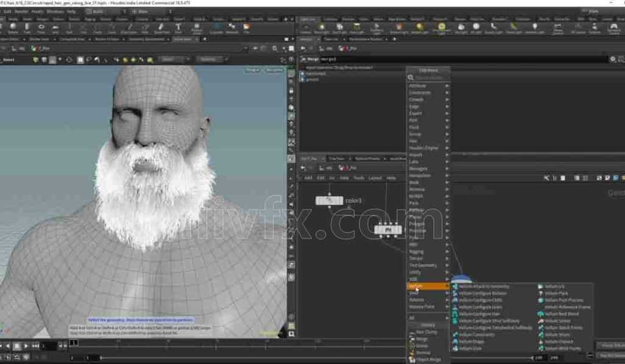The width and height of the screenshot is (625, 364).
Task: Pick Vellum Solver from the submenu
Action: (x=557, y=321)
